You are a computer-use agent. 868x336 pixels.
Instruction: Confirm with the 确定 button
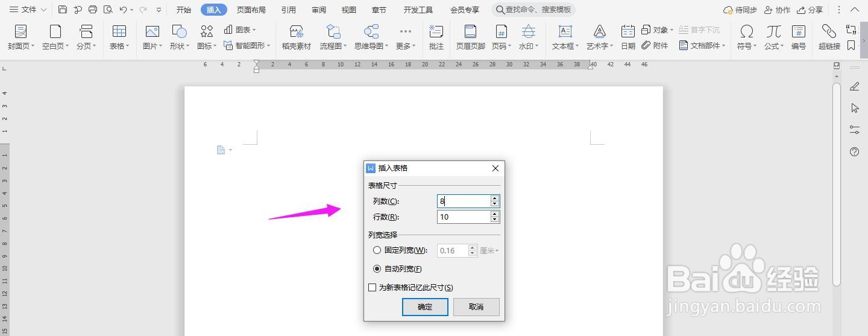click(x=425, y=306)
